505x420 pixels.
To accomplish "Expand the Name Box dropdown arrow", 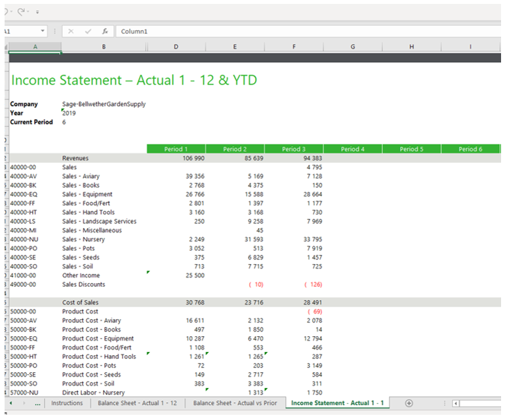I will click(43, 31).
